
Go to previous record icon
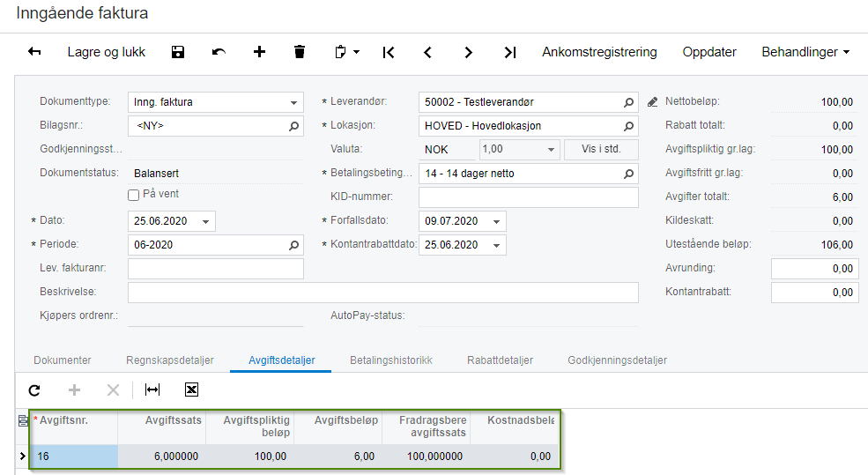coord(427,52)
